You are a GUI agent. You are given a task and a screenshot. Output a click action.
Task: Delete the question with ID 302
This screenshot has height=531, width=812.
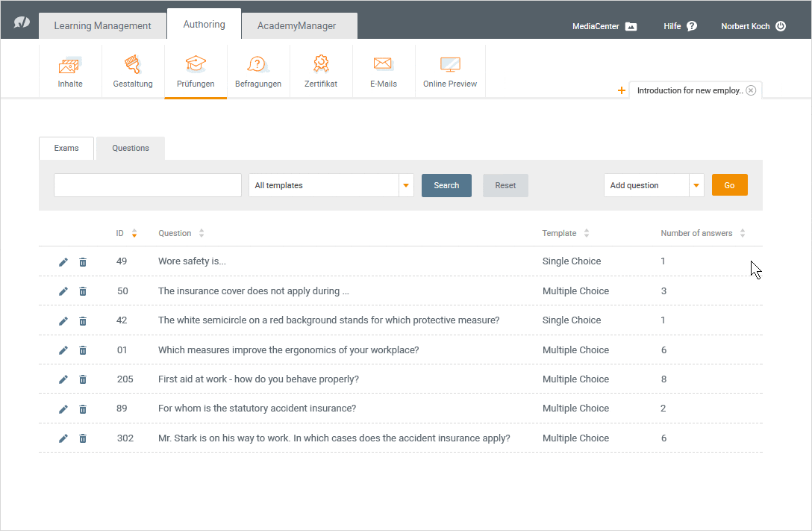pos(83,438)
